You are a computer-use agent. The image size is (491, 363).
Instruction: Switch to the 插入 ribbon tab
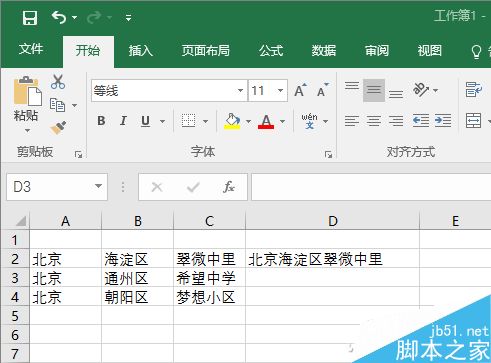tap(141, 51)
